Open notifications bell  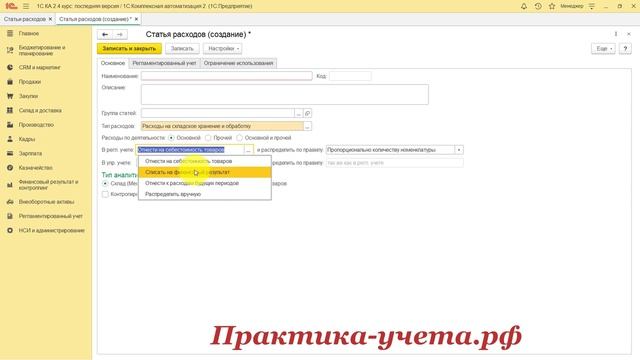(524, 6)
